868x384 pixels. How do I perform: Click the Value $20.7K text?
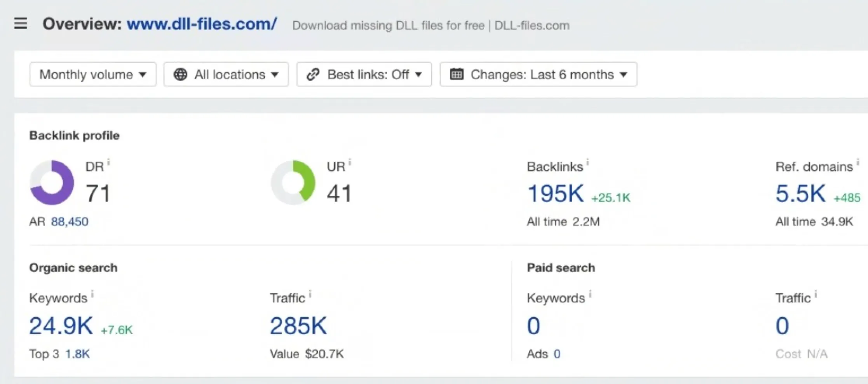307,354
